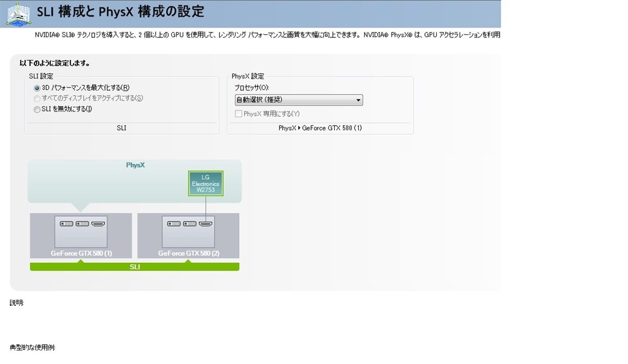This screenshot has width=628, height=364.
Task: Click the HDMI port on GTX 580 (1)
Action: coord(98,224)
